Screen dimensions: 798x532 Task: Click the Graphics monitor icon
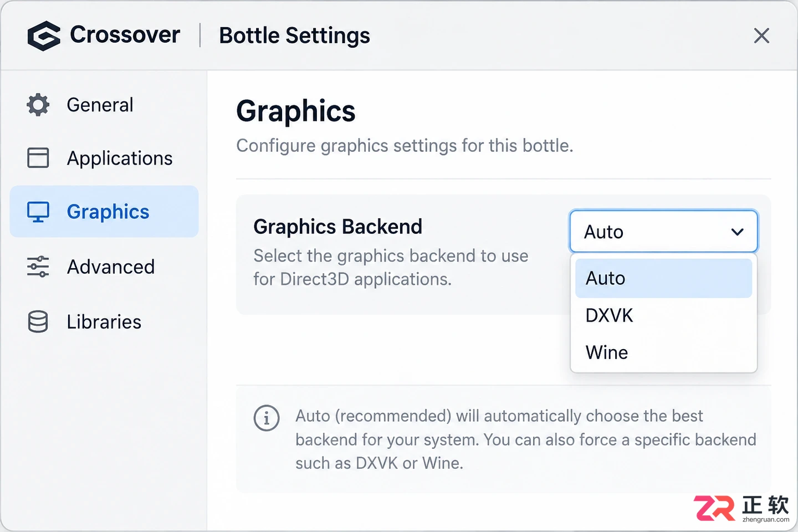coord(38,212)
